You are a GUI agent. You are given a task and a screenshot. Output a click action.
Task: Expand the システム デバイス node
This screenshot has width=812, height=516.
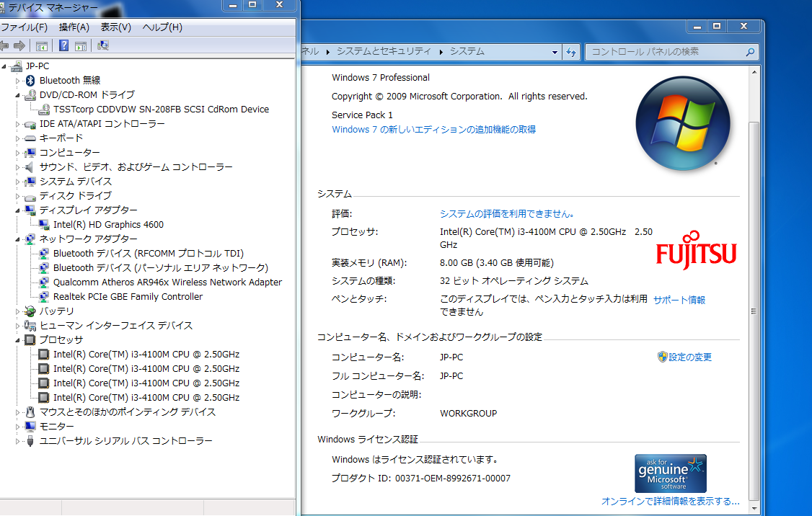tap(17, 182)
